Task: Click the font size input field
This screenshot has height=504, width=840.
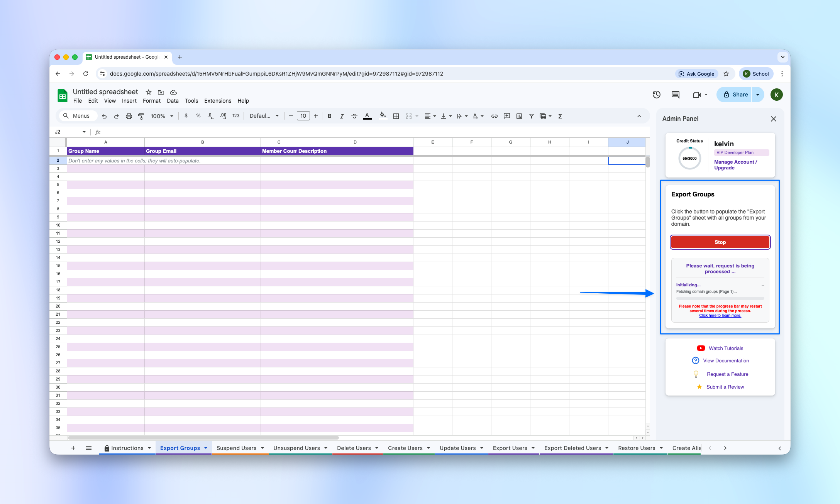Action: click(x=303, y=116)
